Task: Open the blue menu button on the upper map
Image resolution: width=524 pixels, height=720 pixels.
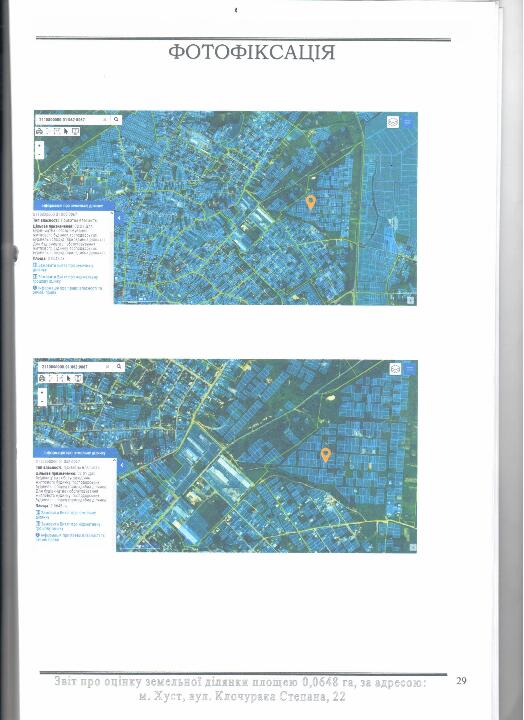Action: (407, 122)
